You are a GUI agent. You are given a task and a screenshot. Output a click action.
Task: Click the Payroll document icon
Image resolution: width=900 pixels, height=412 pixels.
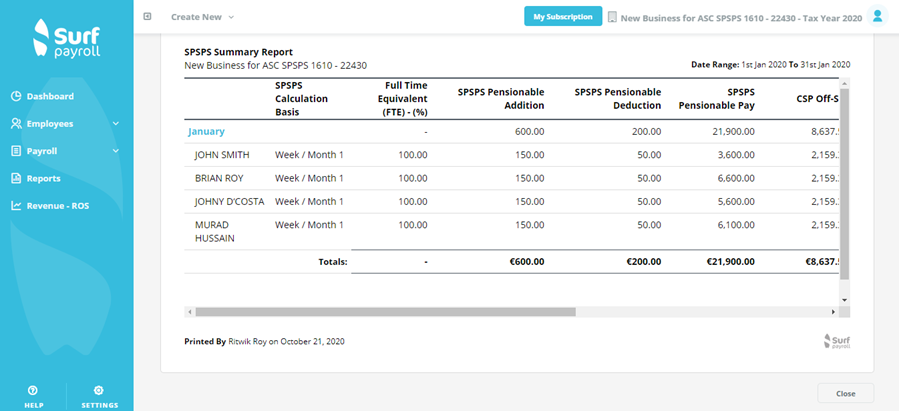[x=16, y=151]
